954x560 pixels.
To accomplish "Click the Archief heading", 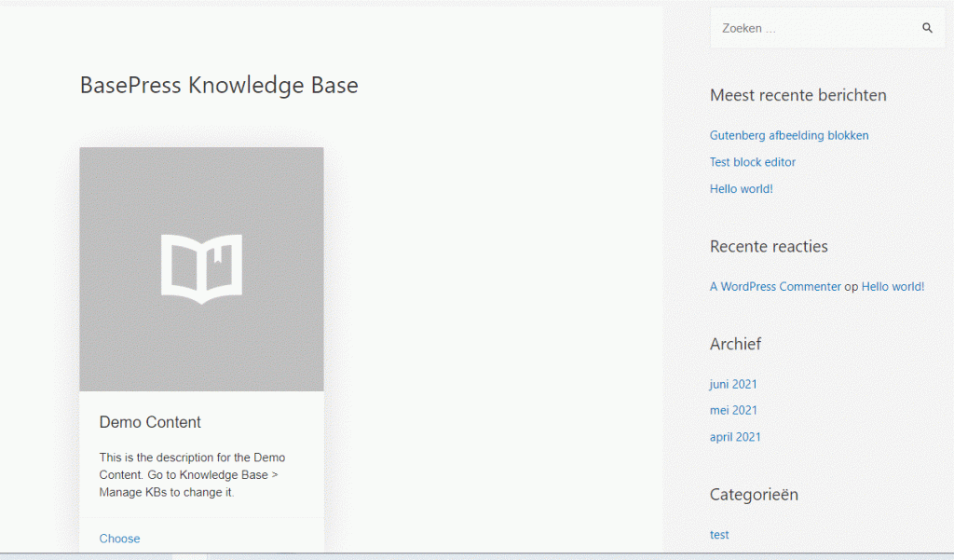I will [735, 344].
